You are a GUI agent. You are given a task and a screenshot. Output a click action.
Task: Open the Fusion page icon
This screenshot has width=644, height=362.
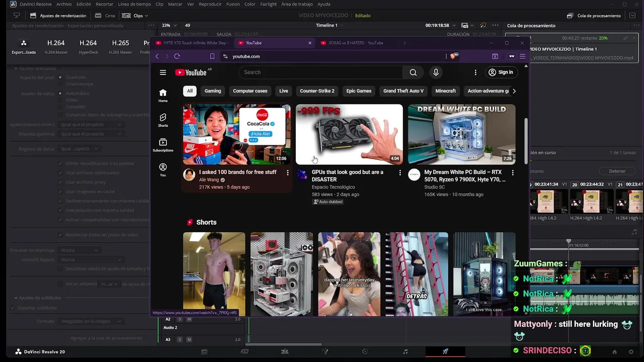(x=325, y=352)
